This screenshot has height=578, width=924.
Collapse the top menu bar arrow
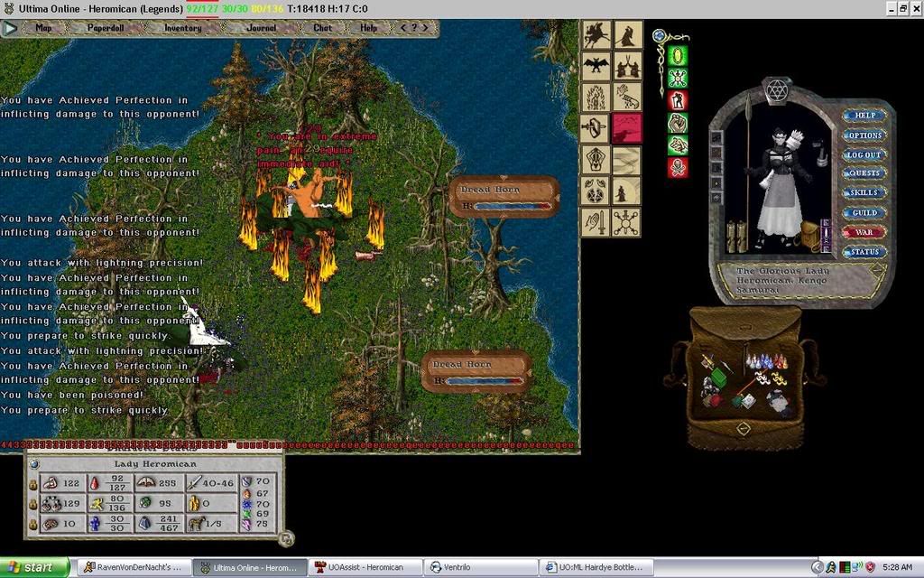(10, 28)
